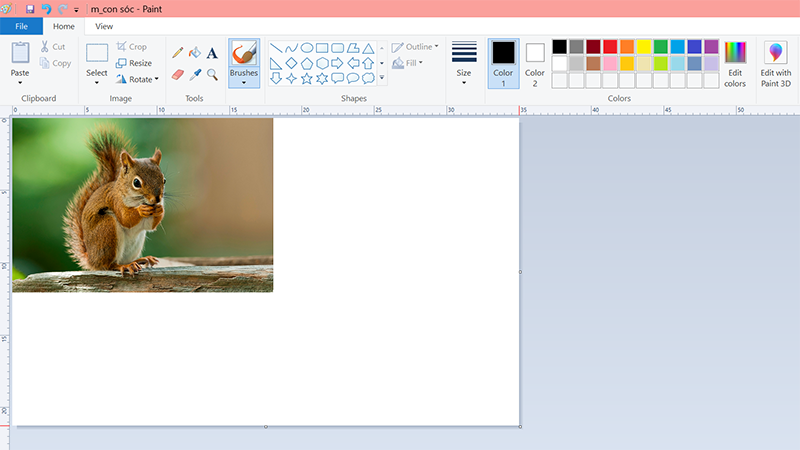Click the Crop button

(x=131, y=46)
